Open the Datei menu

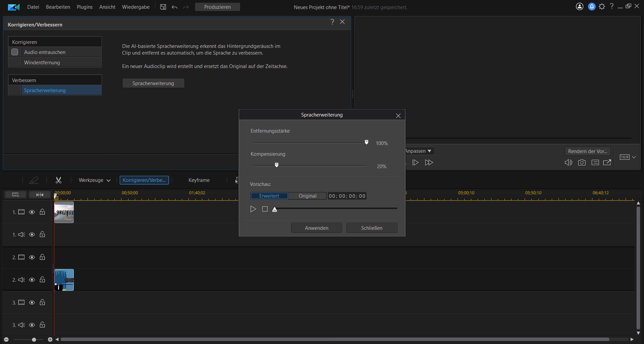33,7
